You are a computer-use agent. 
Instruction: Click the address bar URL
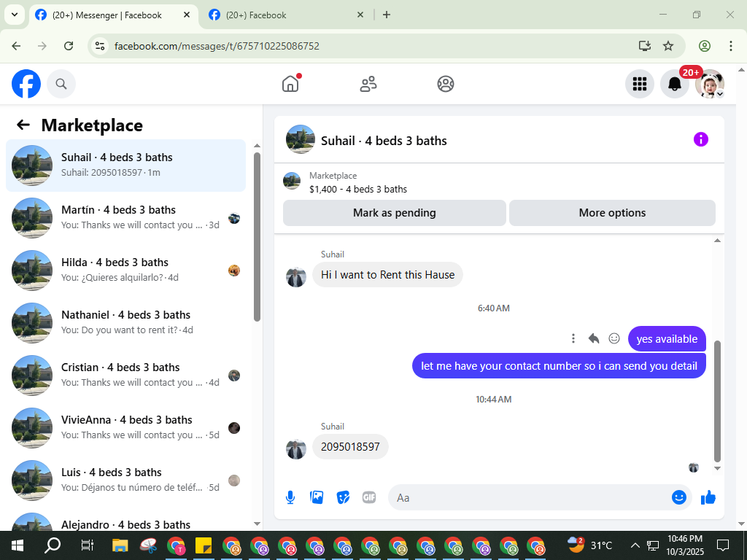217,46
